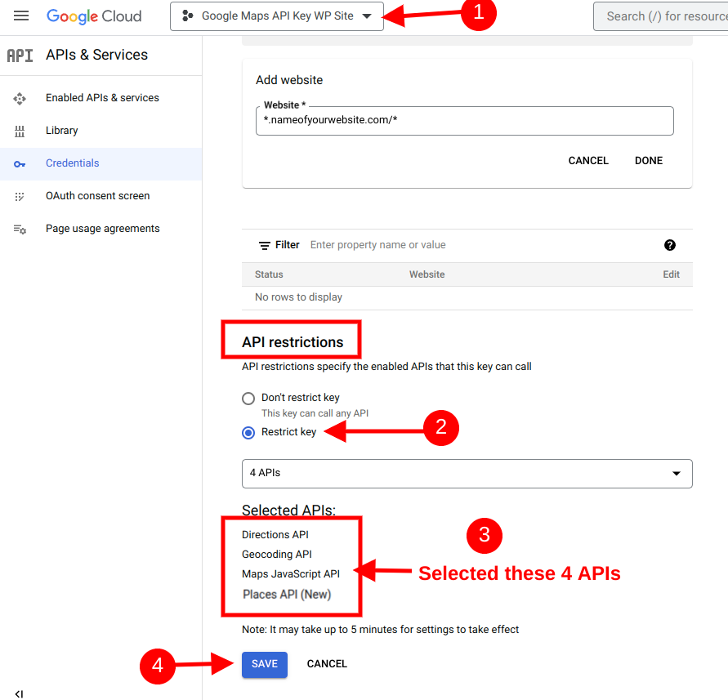
Task: Click the Website input field
Action: pos(464,120)
